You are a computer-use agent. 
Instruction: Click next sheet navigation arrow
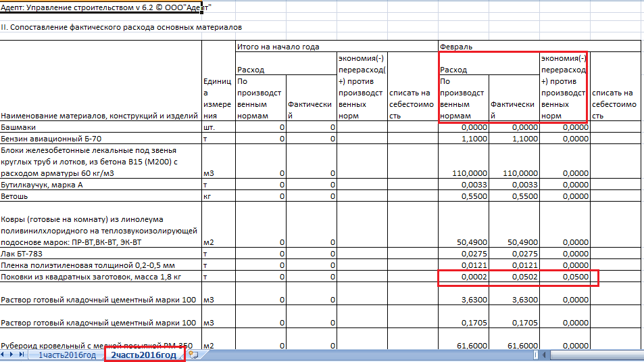[x=11, y=354]
